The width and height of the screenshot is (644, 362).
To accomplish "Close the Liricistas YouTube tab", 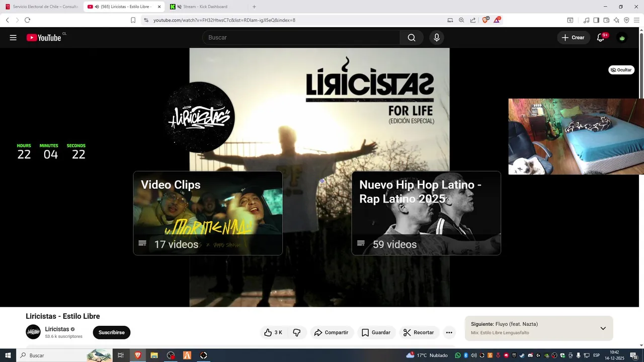I will [x=159, y=7].
